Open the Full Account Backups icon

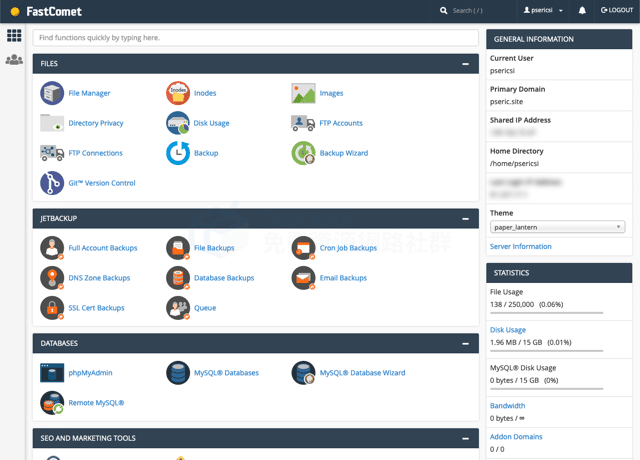pyautogui.click(x=52, y=248)
